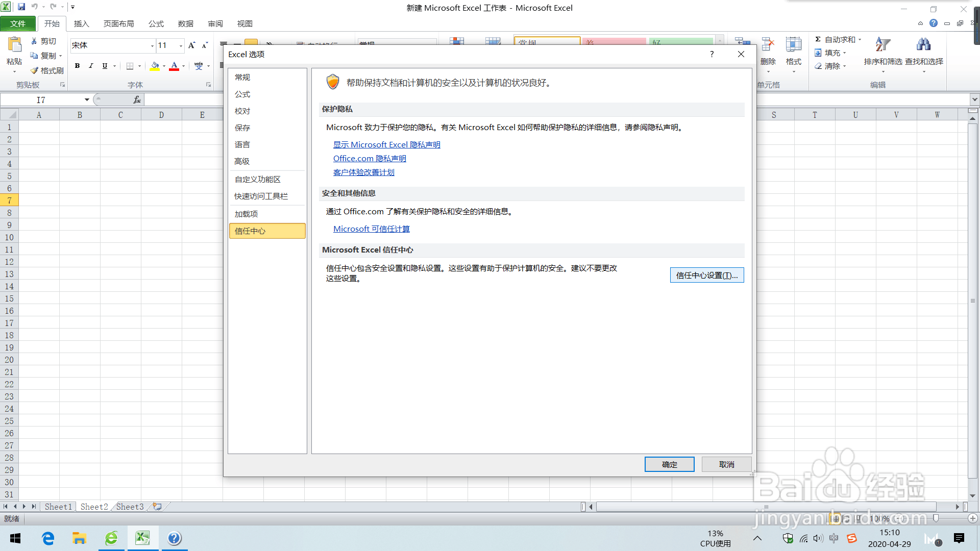Click the Fill down icon
The height and width of the screenshot is (551, 980).
(818, 53)
